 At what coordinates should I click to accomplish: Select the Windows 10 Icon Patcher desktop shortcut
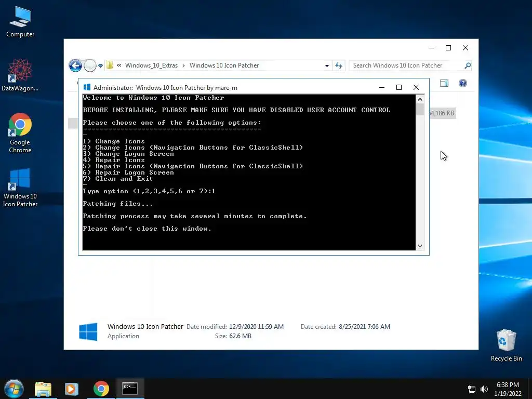point(20,187)
